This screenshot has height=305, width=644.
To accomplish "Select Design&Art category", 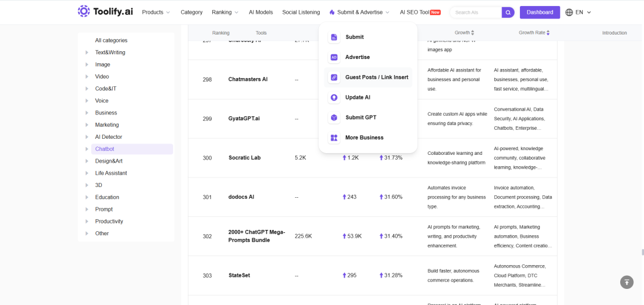I will pos(109,161).
